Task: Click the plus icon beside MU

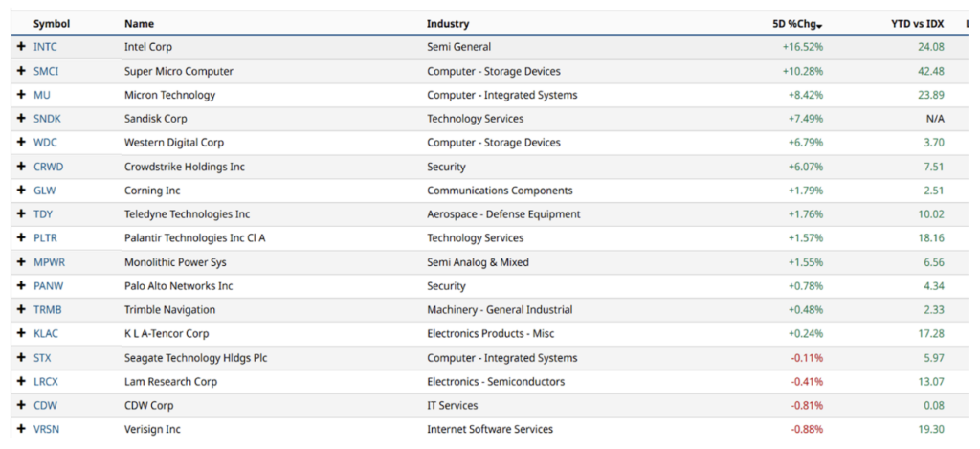Action: tap(21, 95)
